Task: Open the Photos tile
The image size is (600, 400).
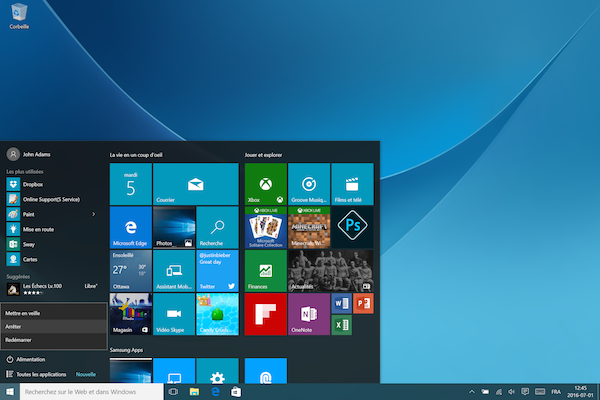Action: tap(174, 227)
